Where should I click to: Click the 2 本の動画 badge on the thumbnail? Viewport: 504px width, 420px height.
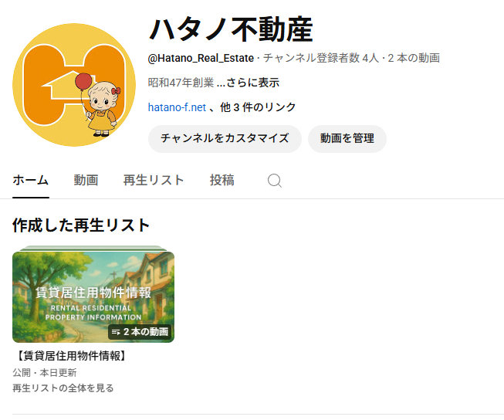(x=140, y=332)
